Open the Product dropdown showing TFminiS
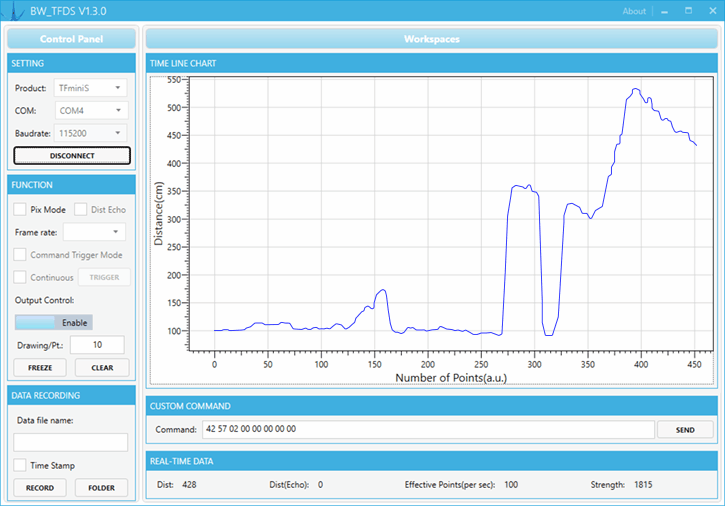725x506 pixels. coord(90,88)
